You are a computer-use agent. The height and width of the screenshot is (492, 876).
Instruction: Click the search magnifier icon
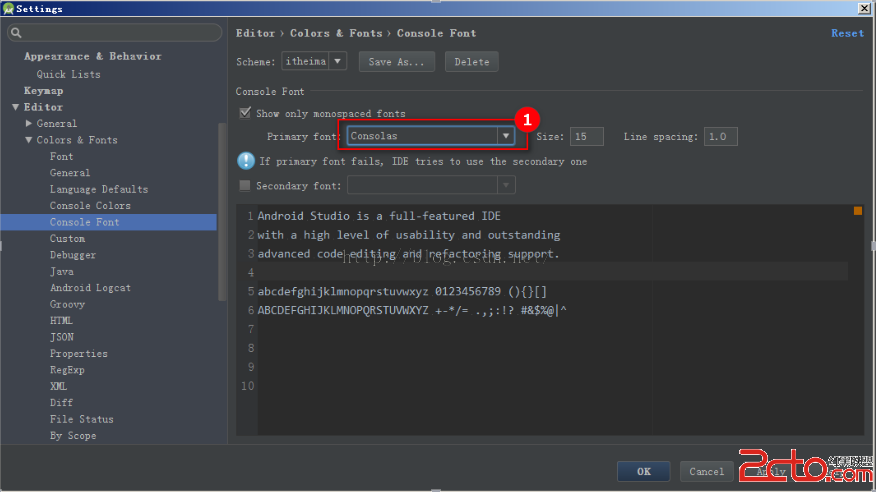click(16, 33)
